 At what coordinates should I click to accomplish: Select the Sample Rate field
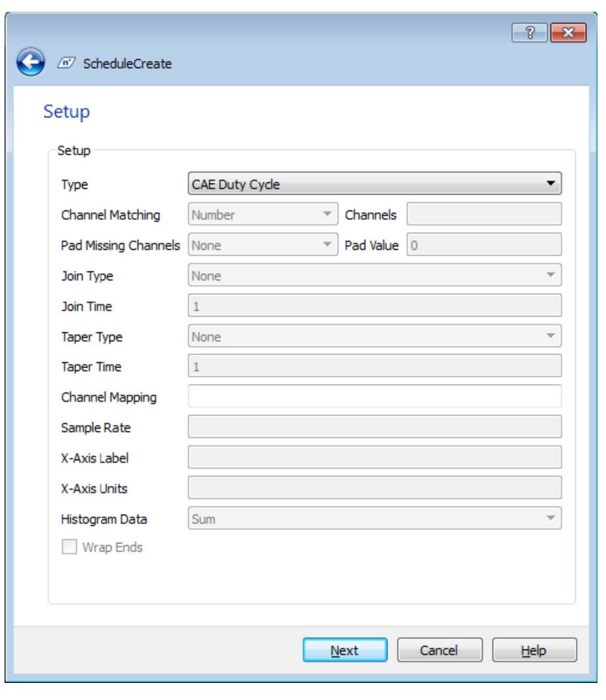pyautogui.click(x=374, y=427)
